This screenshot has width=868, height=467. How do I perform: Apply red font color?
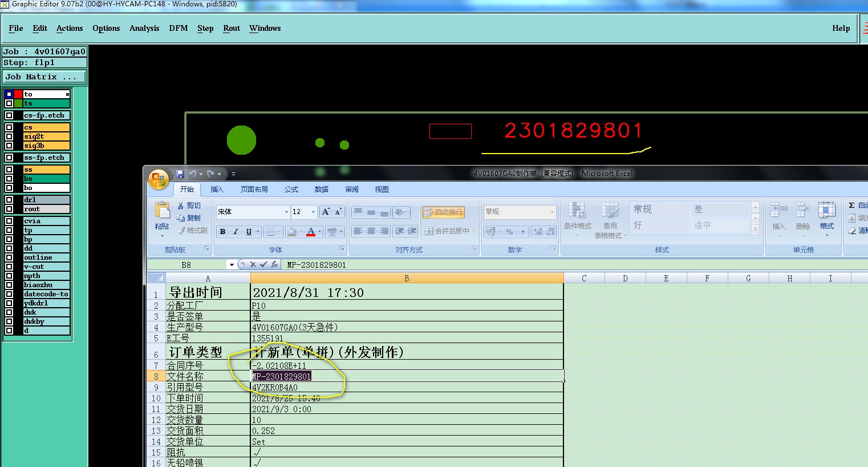click(311, 232)
